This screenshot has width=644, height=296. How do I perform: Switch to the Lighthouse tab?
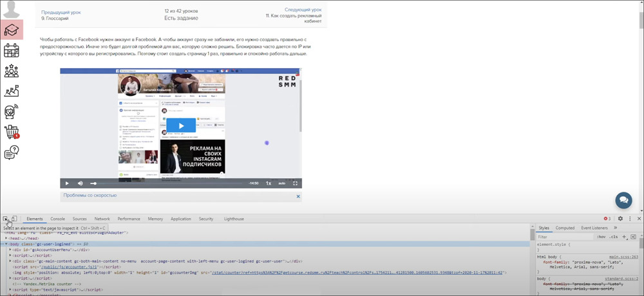[x=234, y=219]
